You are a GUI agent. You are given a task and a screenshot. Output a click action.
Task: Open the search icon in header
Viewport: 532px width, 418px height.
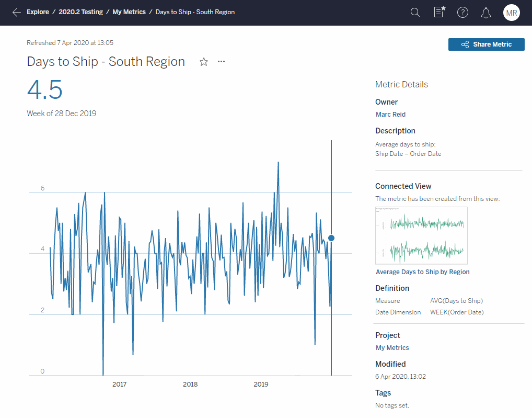(x=415, y=13)
